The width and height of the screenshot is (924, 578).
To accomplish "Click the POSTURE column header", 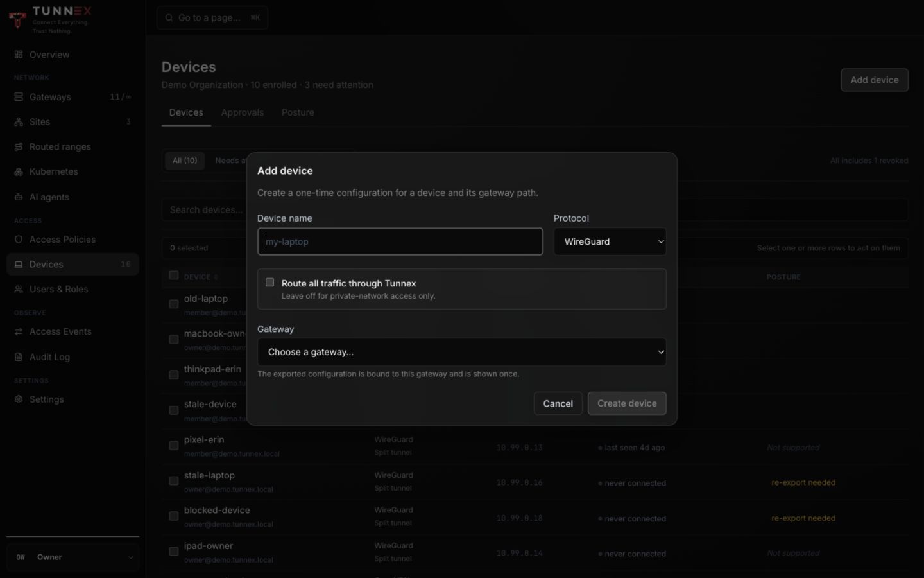I will point(783,277).
